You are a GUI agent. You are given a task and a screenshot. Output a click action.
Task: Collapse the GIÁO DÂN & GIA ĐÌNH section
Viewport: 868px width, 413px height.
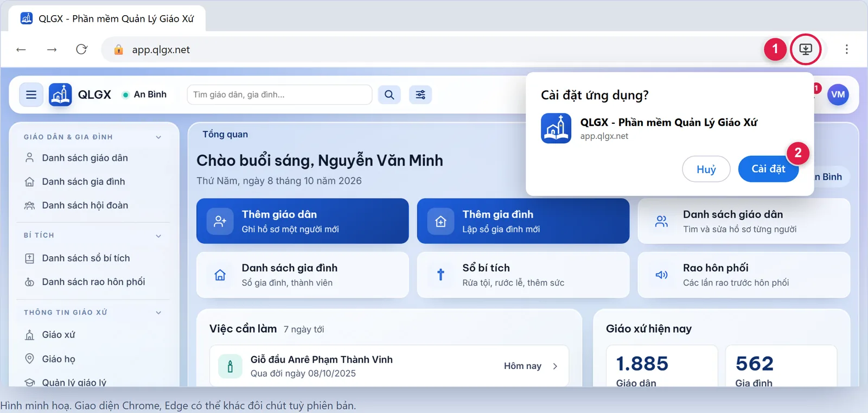(x=158, y=137)
